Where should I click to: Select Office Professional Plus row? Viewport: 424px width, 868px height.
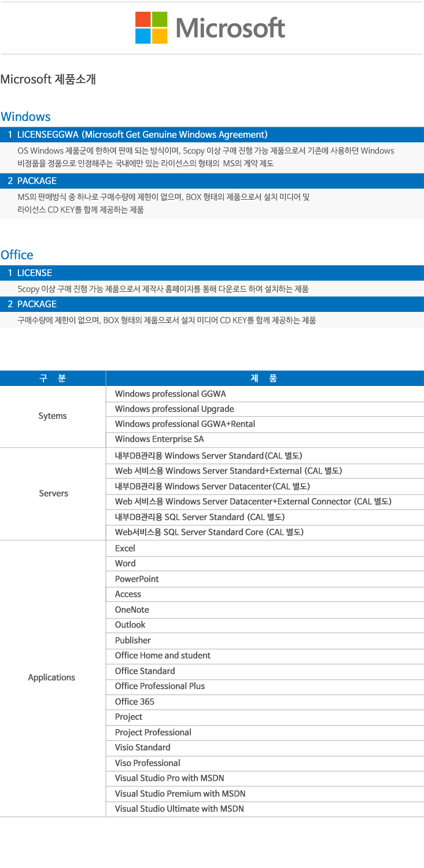pos(160,686)
